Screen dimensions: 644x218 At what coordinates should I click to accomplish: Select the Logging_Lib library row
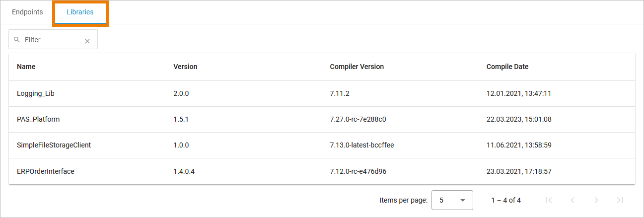coord(35,93)
